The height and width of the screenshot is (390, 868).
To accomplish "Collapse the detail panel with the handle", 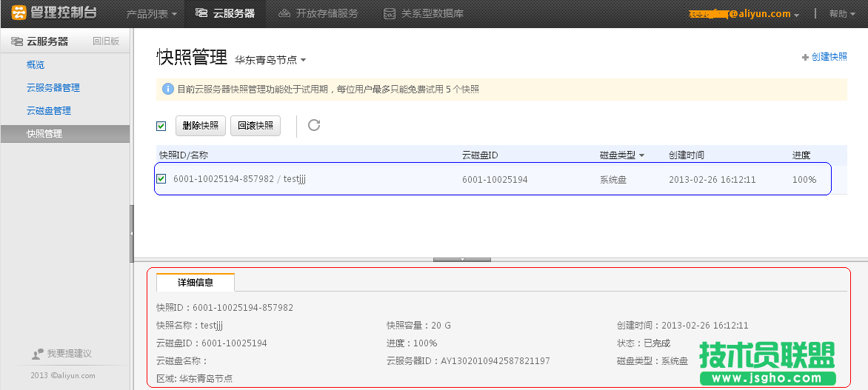I will [461, 259].
